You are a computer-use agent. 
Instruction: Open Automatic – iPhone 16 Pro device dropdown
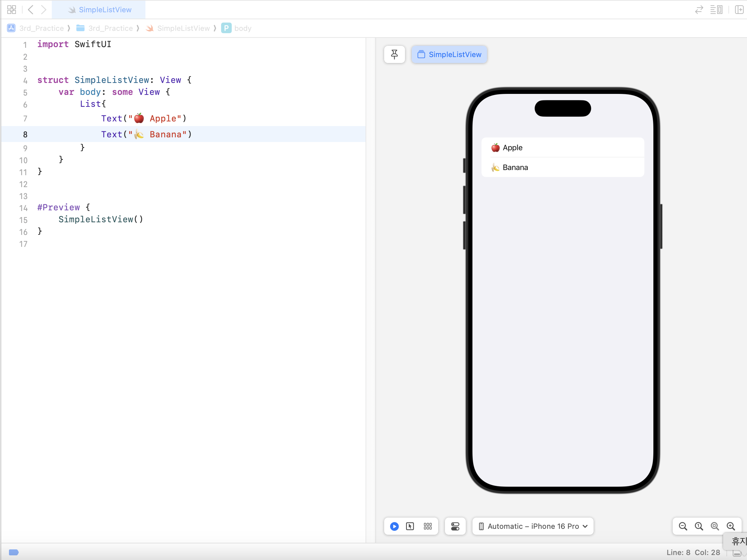(533, 526)
